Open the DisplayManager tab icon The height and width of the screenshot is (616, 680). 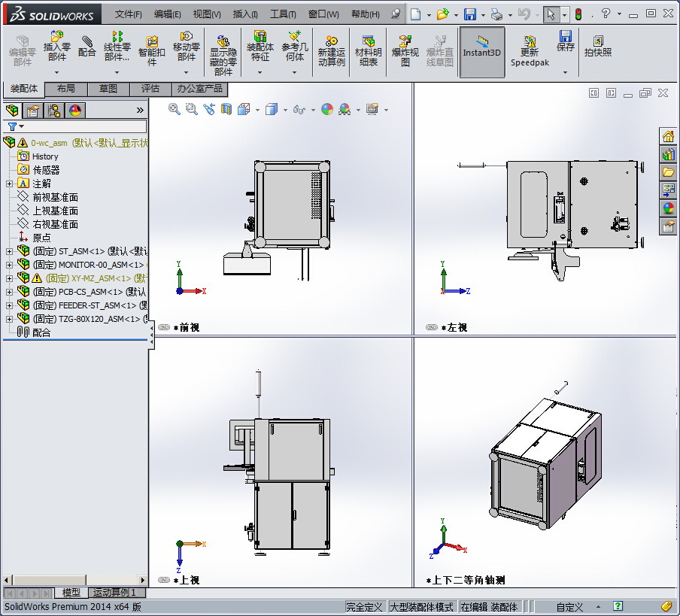tap(75, 111)
